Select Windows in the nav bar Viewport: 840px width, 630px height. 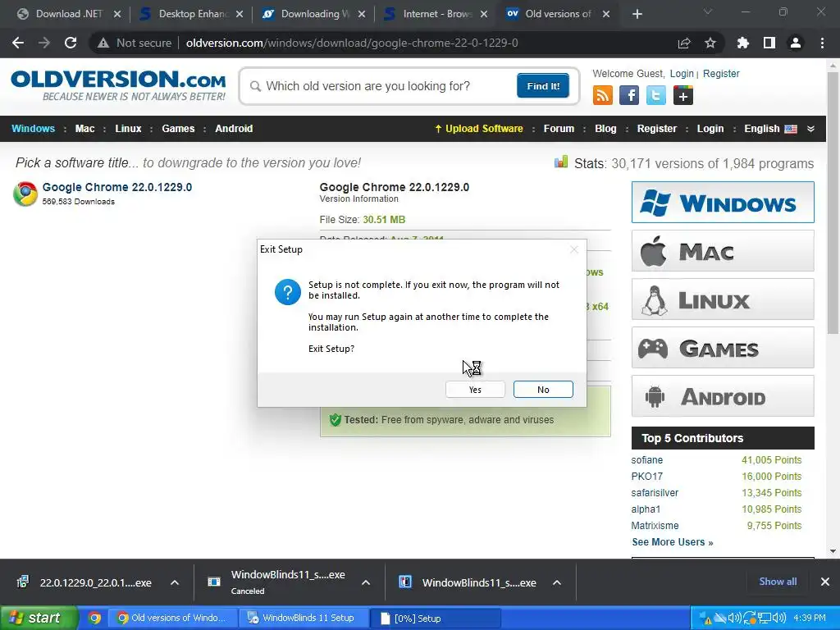(x=33, y=129)
